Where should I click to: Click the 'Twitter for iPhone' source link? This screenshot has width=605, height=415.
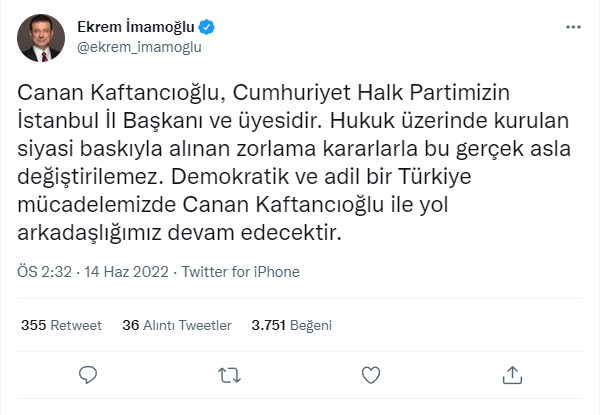point(240,272)
